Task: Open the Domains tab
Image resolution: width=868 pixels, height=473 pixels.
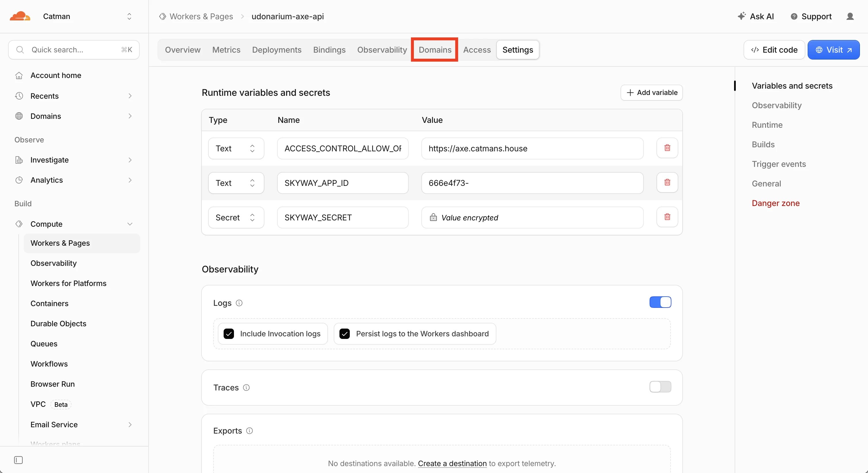Action: (435, 49)
